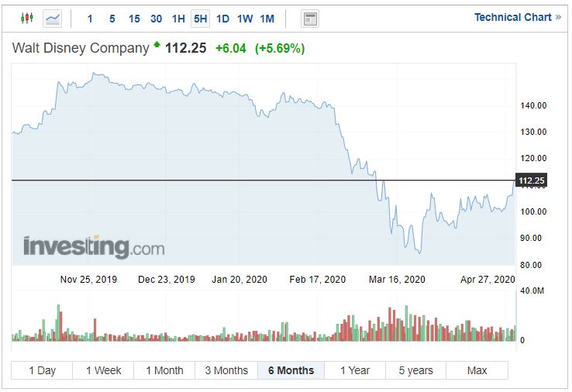Click the 112.25 current price marker
Viewport: 572px width, 392px height.
531,181
